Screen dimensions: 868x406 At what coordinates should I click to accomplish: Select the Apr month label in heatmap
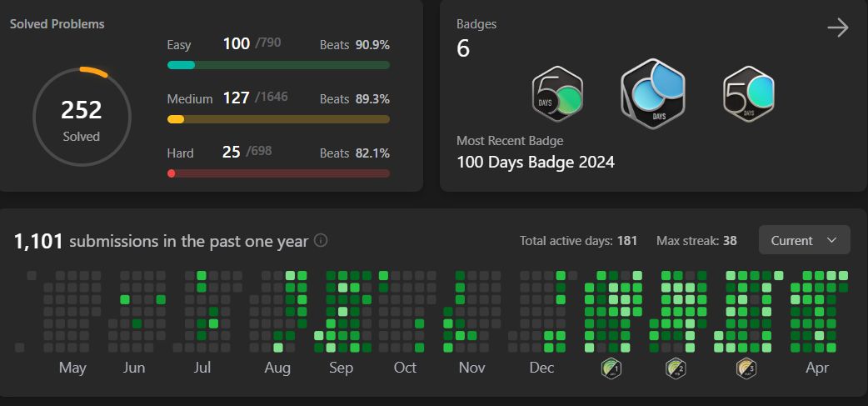point(817,368)
